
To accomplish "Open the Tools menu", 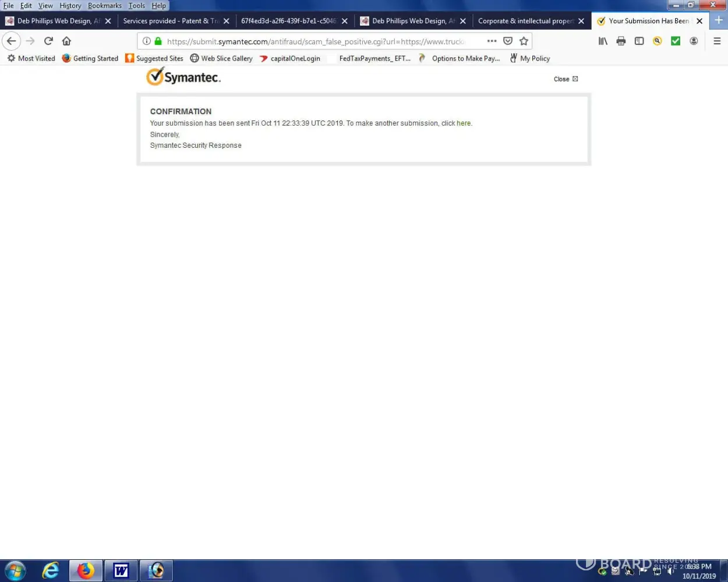I will coord(137,5).
